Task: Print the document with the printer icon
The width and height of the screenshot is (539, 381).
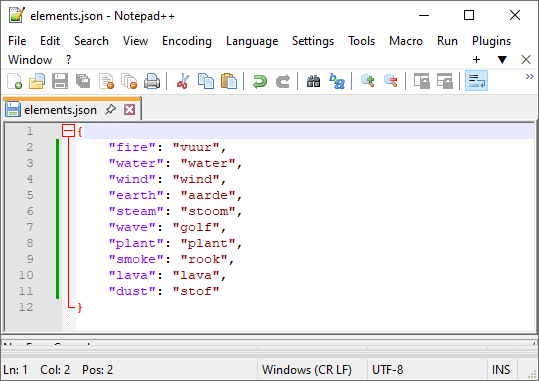Action: point(152,81)
